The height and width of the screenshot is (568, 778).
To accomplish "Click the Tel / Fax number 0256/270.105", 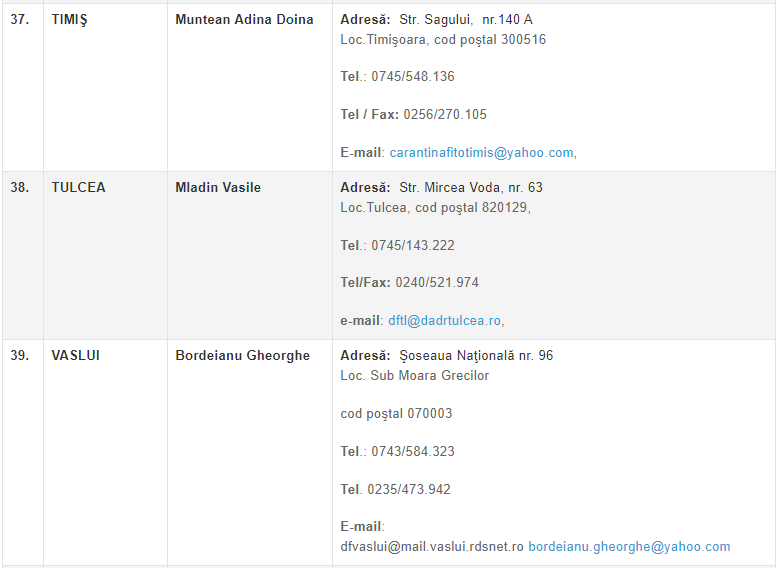I will click(445, 115).
